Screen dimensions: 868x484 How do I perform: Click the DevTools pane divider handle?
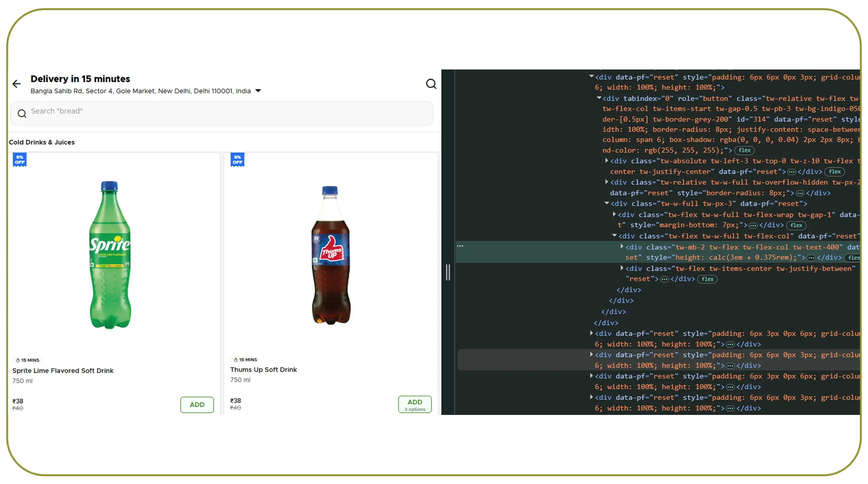448,272
